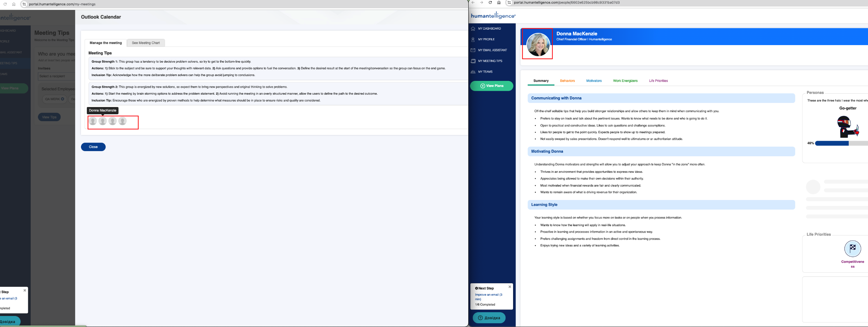Click the Go-getter 46% progress bar
The width and height of the screenshot is (868, 327).
click(x=841, y=143)
